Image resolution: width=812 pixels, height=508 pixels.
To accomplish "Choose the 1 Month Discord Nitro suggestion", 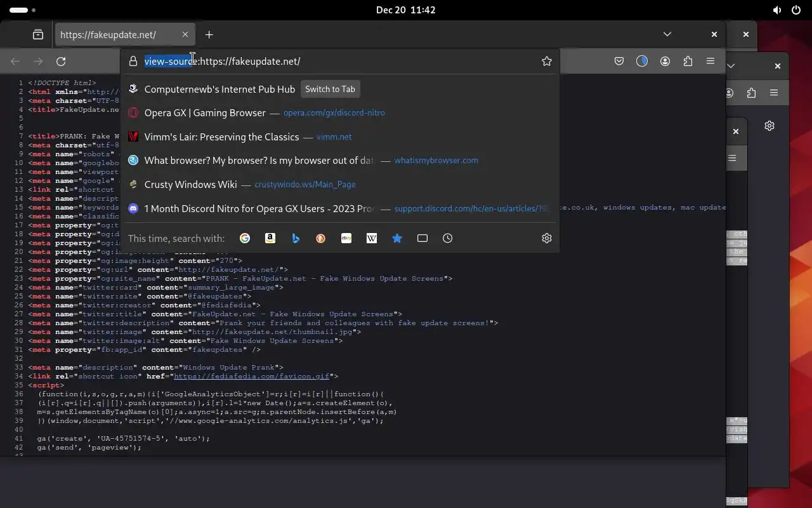I will point(340,208).
